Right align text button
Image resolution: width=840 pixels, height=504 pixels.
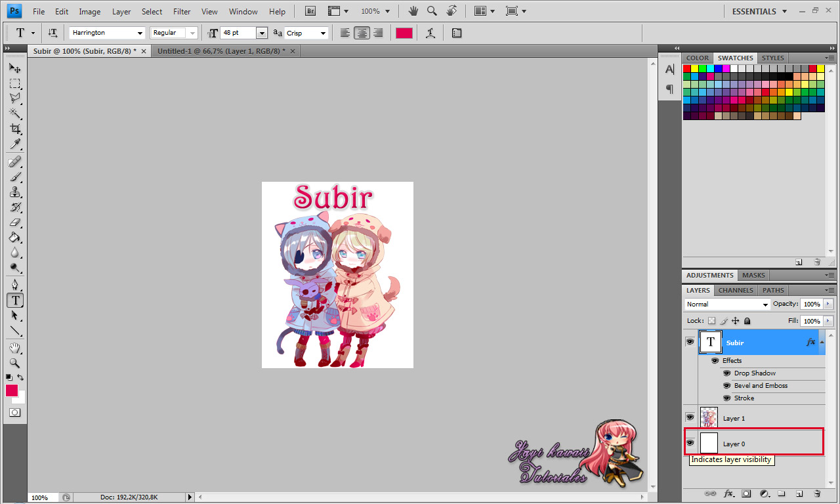378,33
